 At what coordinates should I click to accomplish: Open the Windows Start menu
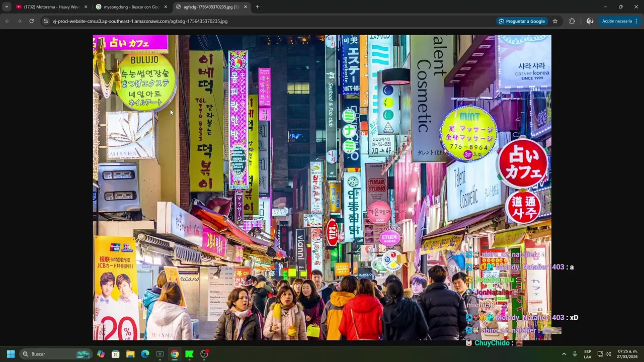pos(11,354)
